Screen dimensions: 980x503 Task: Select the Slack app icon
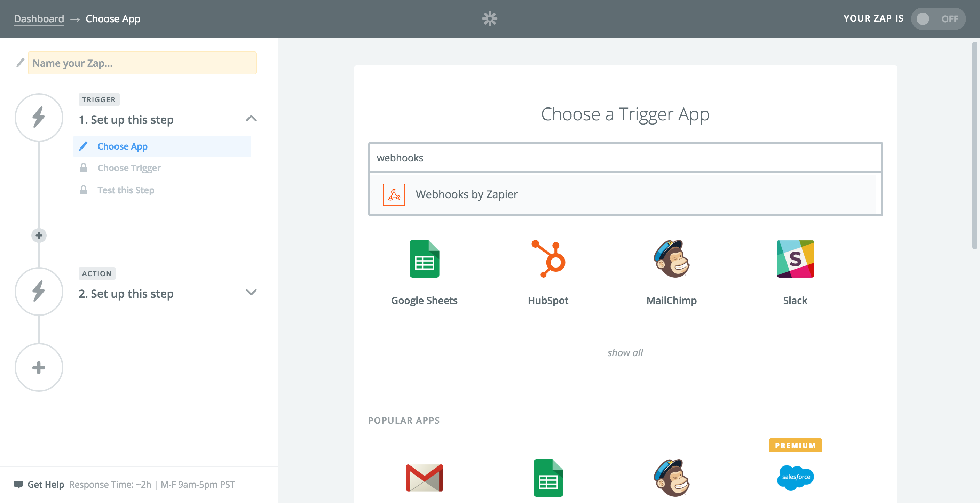click(795, 258)
